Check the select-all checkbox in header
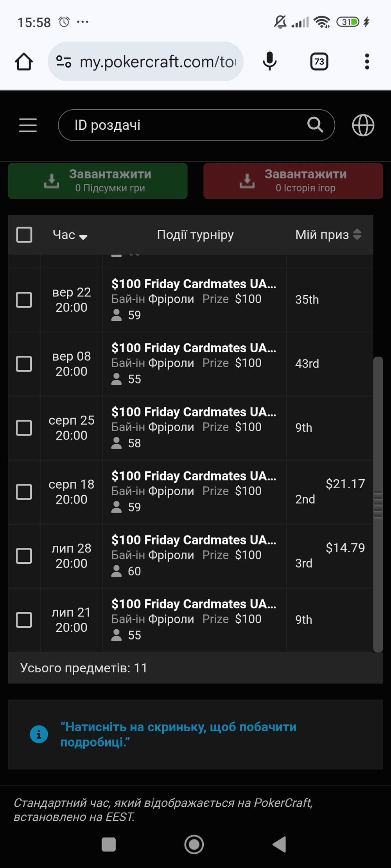The image size is (391, 868). tap(24, 235)
